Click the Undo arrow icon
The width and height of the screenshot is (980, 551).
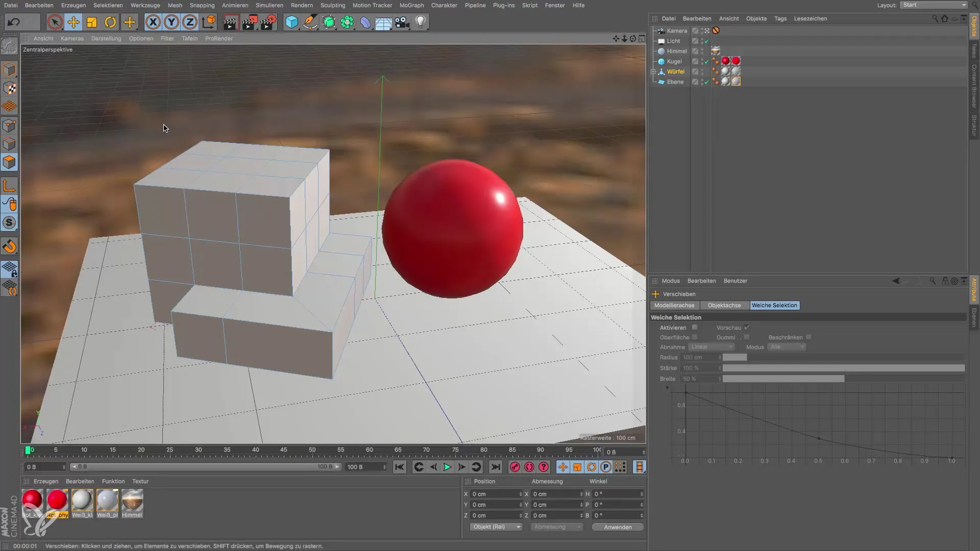pos(14,22)
